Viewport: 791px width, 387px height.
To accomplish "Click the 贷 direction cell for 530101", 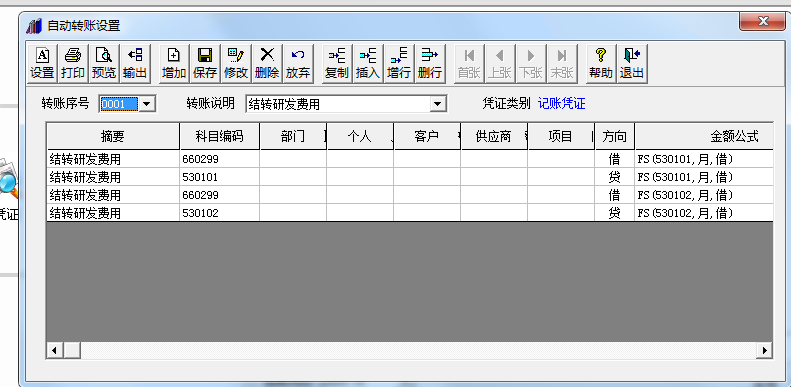I will pos(615,177).
